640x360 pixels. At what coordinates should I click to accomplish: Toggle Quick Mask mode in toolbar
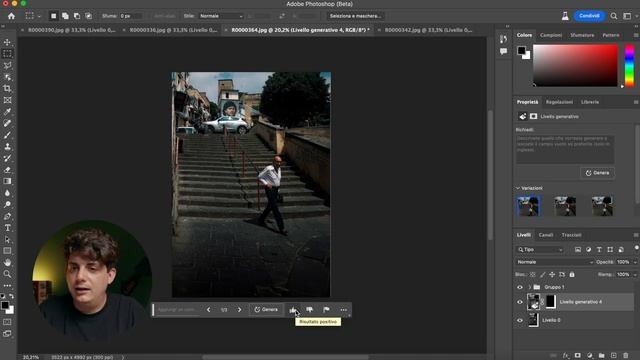pos(7,322)
